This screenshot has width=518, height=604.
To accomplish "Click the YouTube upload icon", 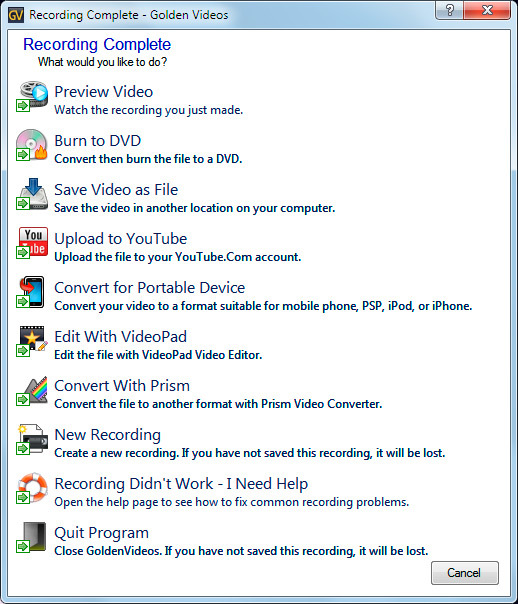I will click(x=32, y=243).
